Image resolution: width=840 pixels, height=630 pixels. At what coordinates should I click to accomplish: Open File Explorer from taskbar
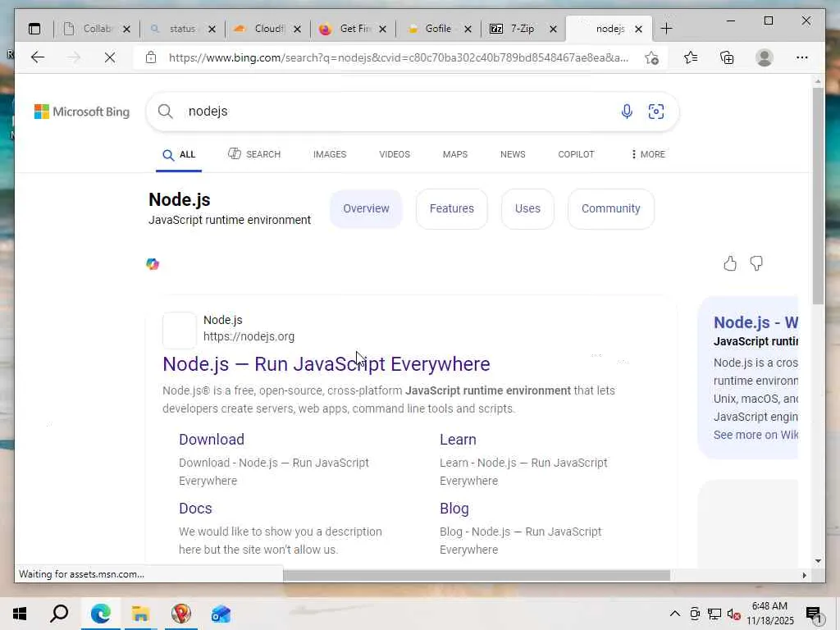pyautogui.click(x=140, y=614)
